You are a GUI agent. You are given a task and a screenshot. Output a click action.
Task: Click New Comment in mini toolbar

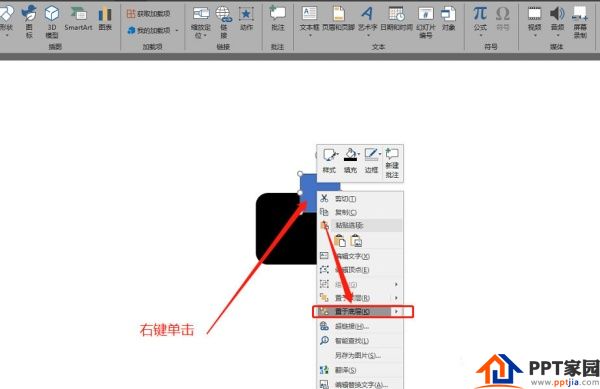tap(392, 163)
